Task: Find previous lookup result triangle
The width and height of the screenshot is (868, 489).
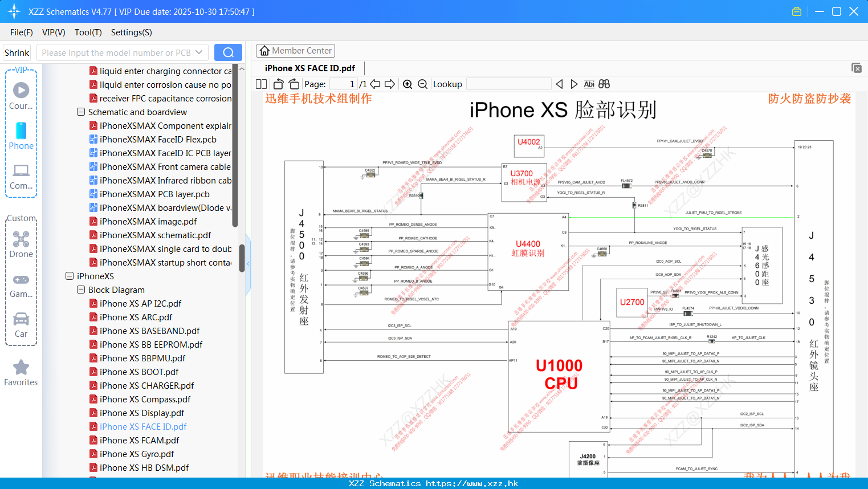Action: [x=559, y=84]
